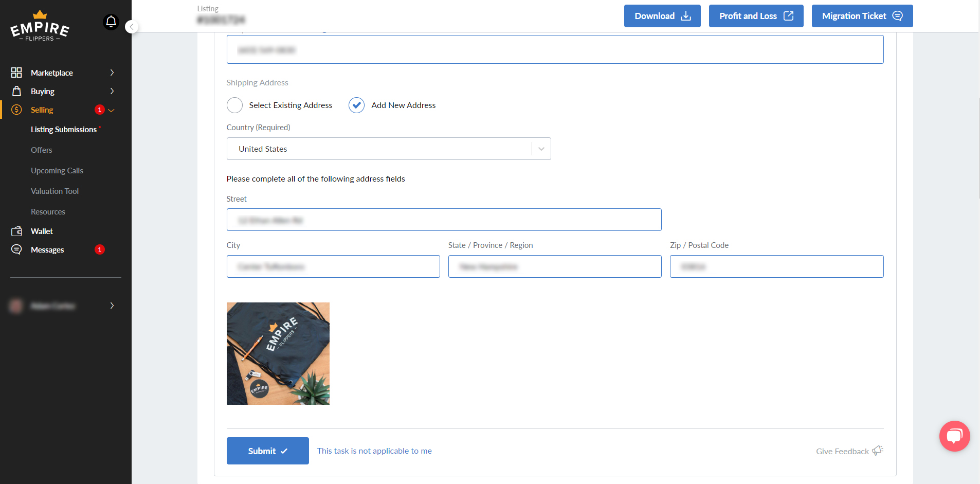Screen dimensions: 980x484
Task: Click the Wallet icon in the sidebar
Action: click(x=16, y=231)
